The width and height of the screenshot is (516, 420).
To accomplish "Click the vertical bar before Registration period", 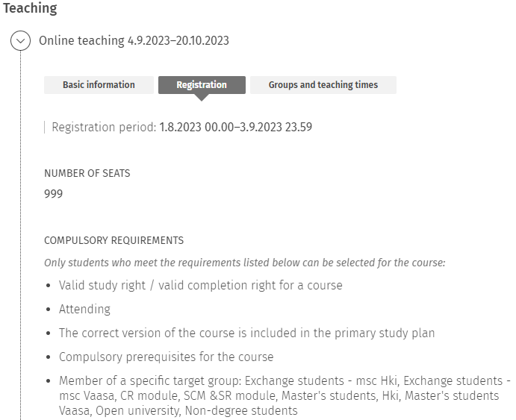I will 45,127.
